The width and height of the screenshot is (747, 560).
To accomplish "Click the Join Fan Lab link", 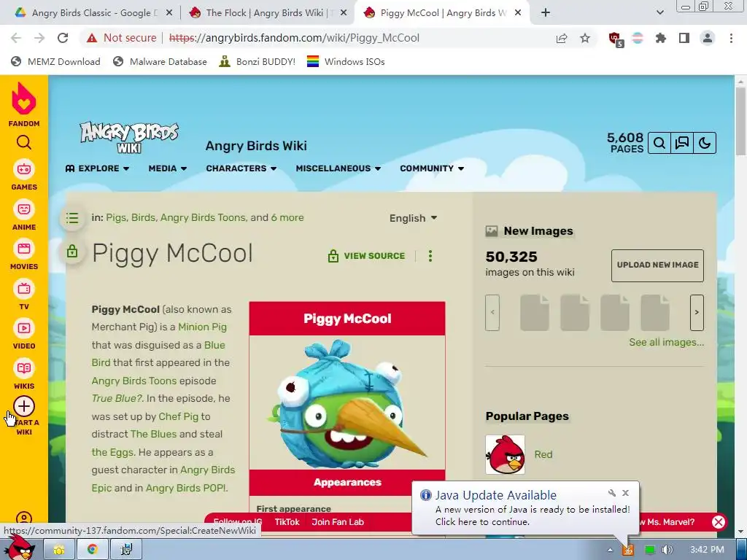I will click(x=338, y=522).
